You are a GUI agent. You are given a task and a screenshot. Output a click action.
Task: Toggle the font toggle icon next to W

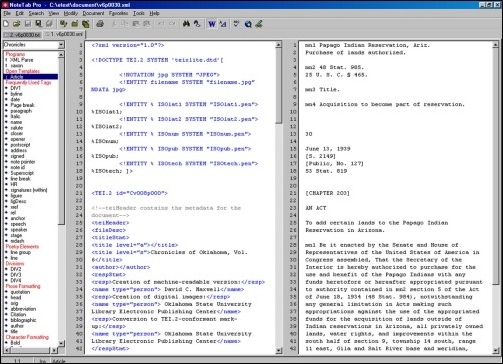tap(223, 24)
